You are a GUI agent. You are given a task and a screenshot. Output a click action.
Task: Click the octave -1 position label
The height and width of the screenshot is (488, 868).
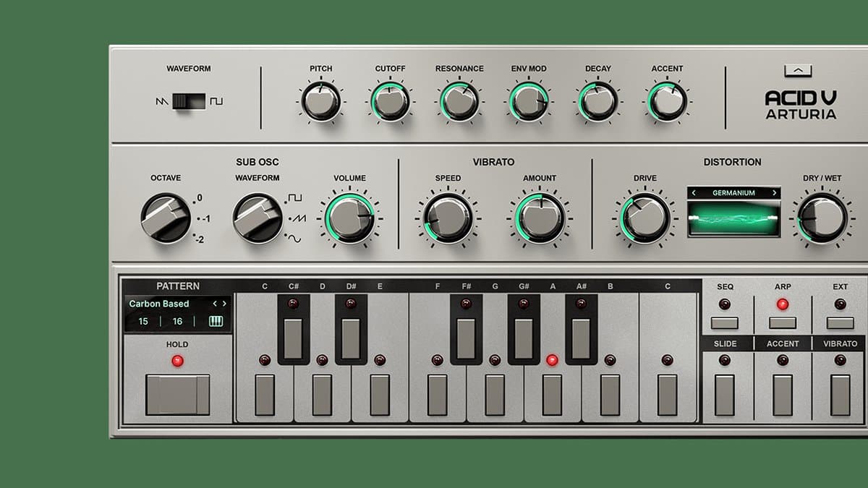click(x=205, y=218)
